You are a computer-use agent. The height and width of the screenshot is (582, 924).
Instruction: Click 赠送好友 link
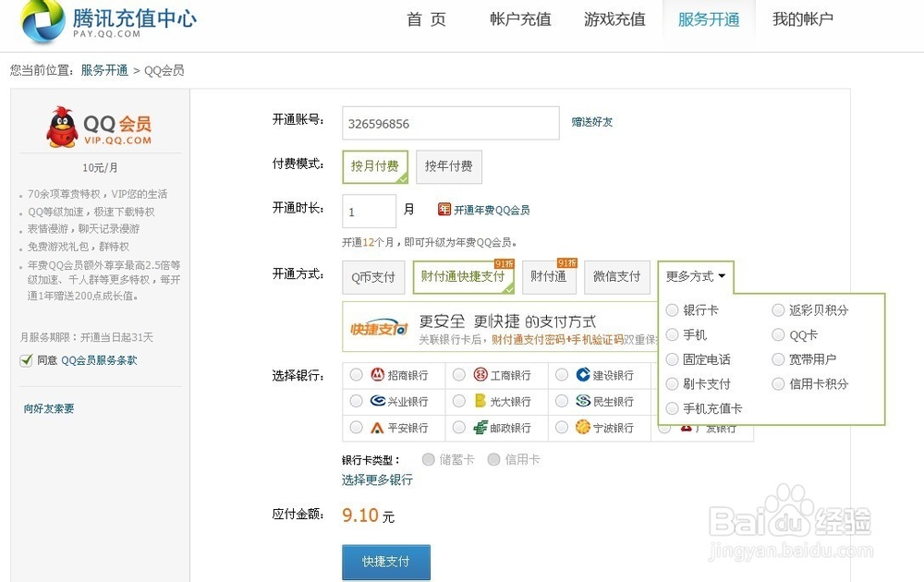(x=592, y=122)
